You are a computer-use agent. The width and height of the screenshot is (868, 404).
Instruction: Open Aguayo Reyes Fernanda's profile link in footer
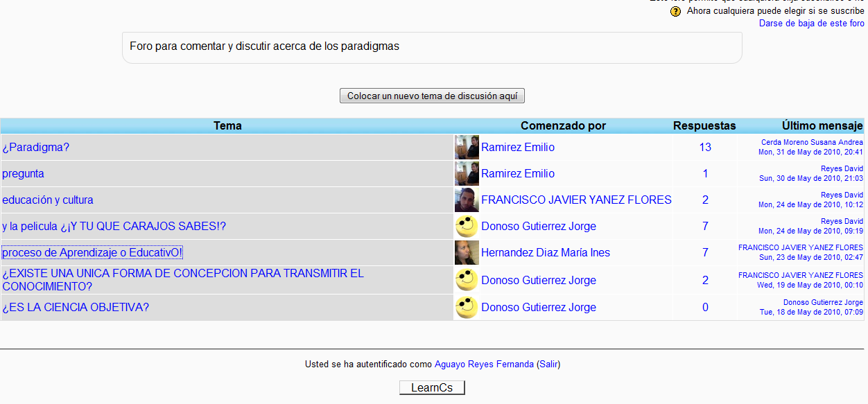(x=484, y=365)
